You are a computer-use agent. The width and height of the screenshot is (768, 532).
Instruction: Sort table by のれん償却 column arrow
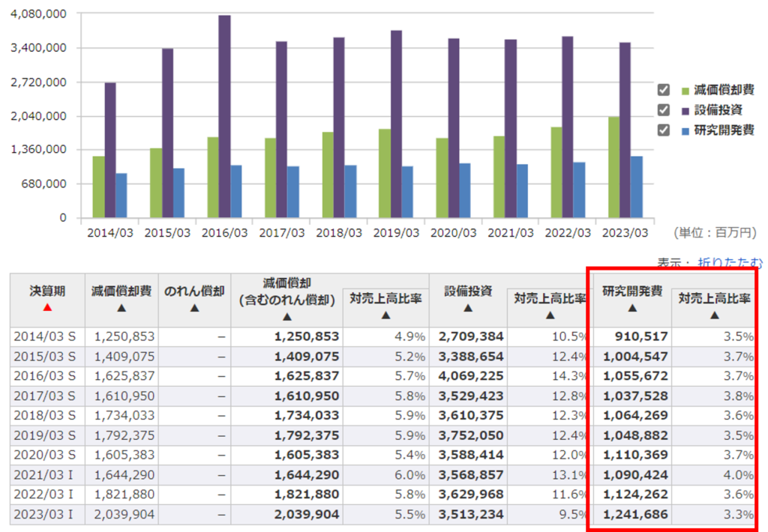click(x=194, y=307)
